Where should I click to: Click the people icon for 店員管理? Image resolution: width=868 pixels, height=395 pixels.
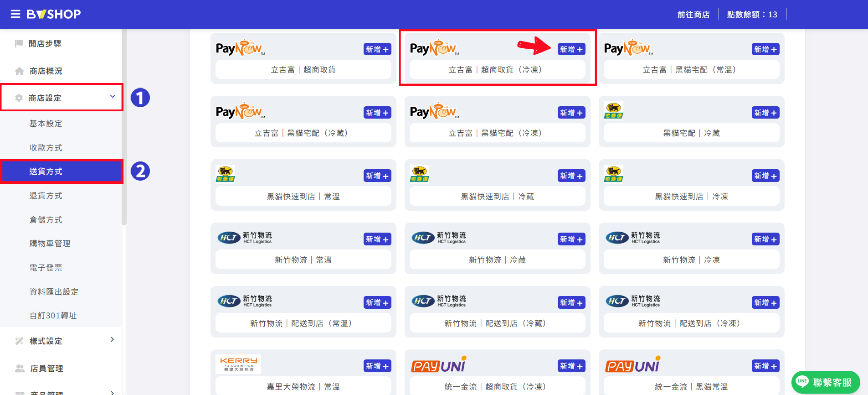(20, 368)
